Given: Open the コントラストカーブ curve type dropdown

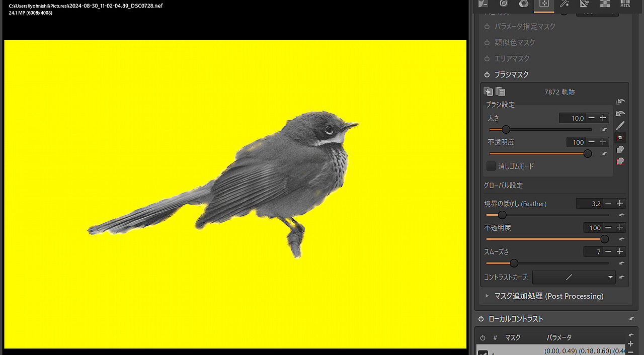Looking at the screenshot, I should coord(574,277).
